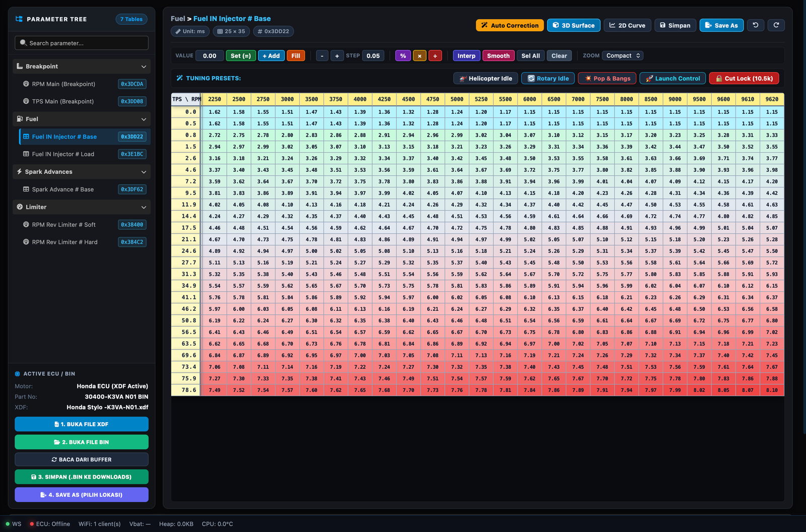Click the Limiter gauge category icon
The image size is (806, 532).
20,207
